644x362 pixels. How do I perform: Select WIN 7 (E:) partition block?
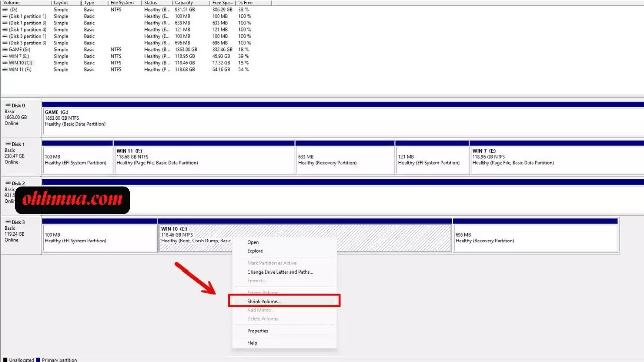557,157
